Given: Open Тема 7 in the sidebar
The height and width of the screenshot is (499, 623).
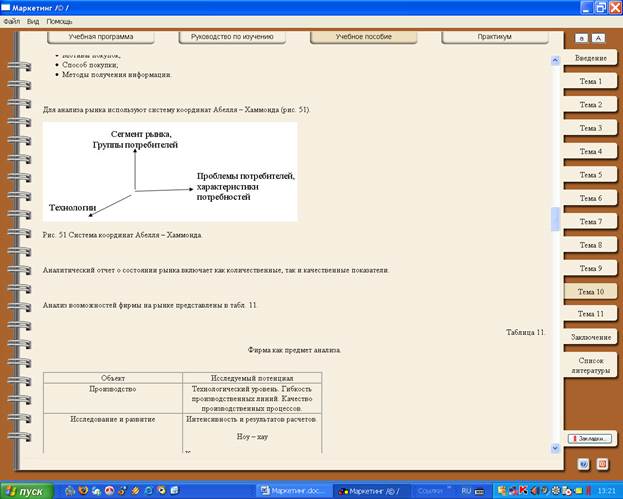Looking at the screenshot, I should pyautogui.click(x=590, y=222).
